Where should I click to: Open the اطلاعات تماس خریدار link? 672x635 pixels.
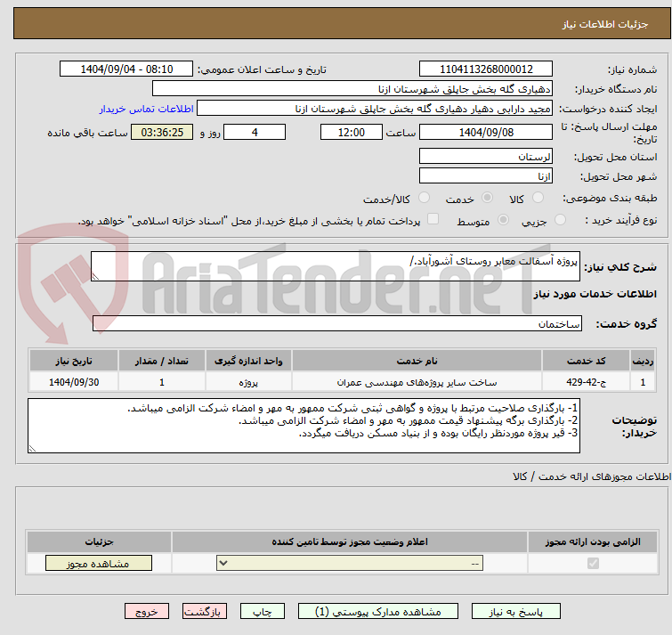point(147,109)
